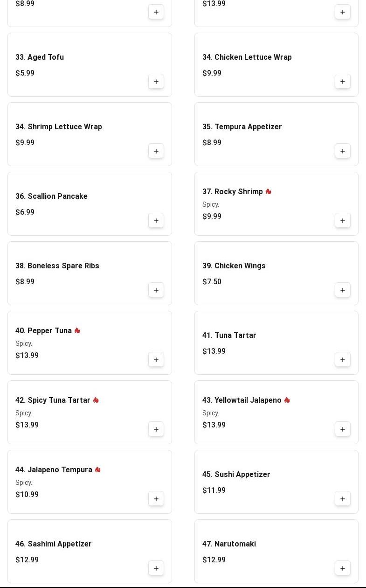Screen dimensions: 366x588
Task: Add Chicken Lettuce Wrap via plus icon
Action: click(343, 82)
